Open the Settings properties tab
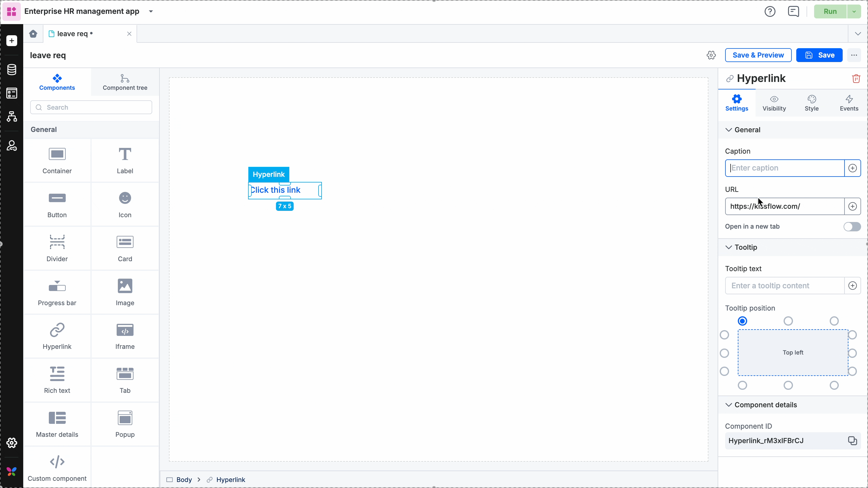 [737, 103]
